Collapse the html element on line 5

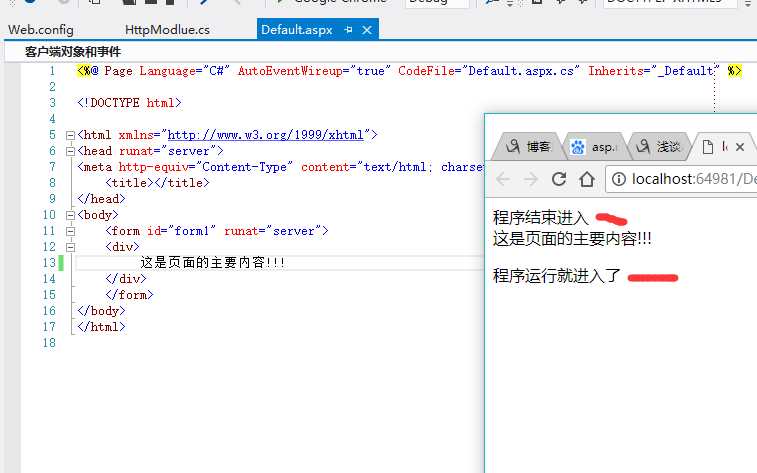tap(70, 135)
